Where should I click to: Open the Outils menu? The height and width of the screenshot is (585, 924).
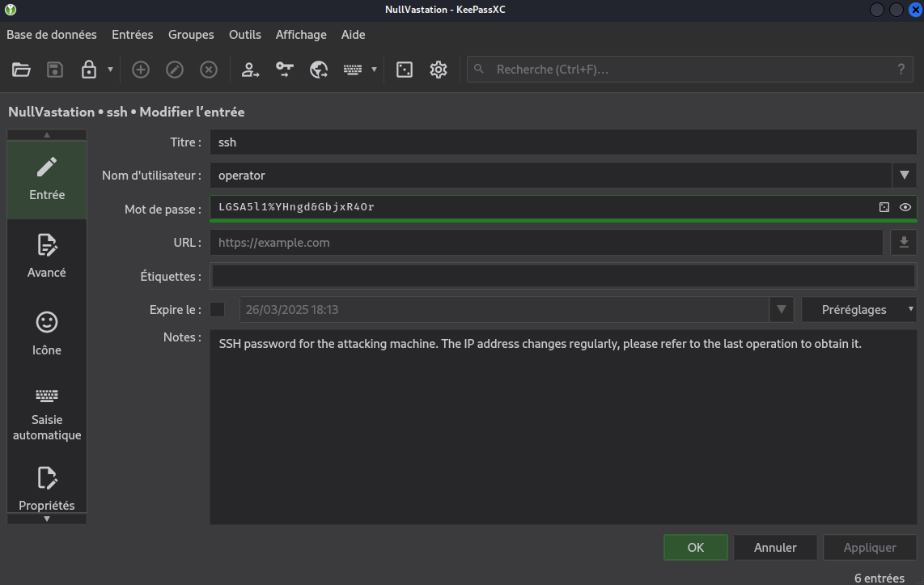[x=245, y=35]
